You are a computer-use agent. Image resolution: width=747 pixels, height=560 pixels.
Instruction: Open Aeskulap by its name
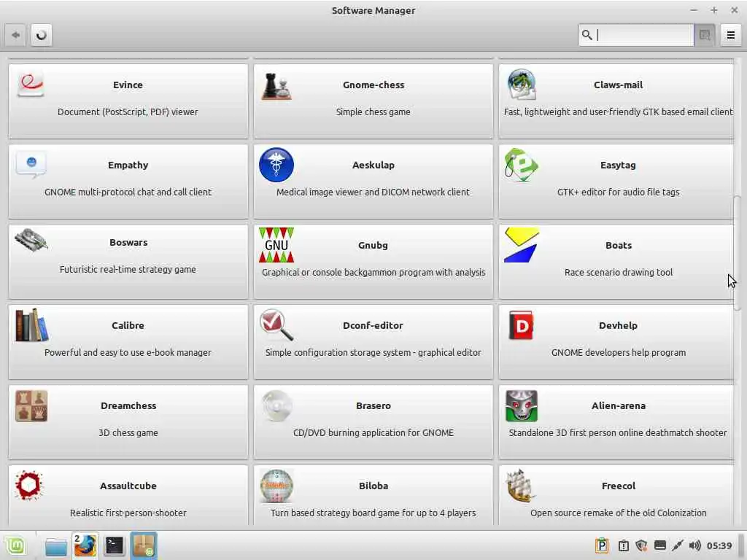[373, 165]
